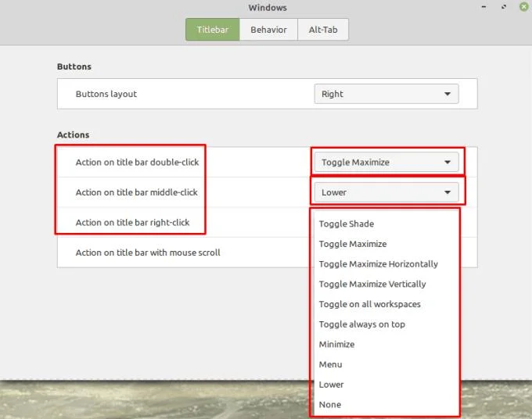Open the Buttons layout dropdown

coord(386,94)
